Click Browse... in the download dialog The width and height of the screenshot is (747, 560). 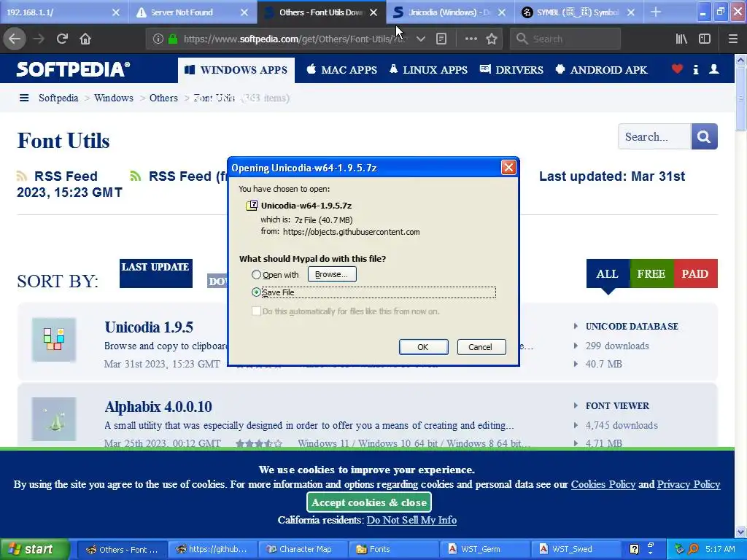(x=332, y=274)
